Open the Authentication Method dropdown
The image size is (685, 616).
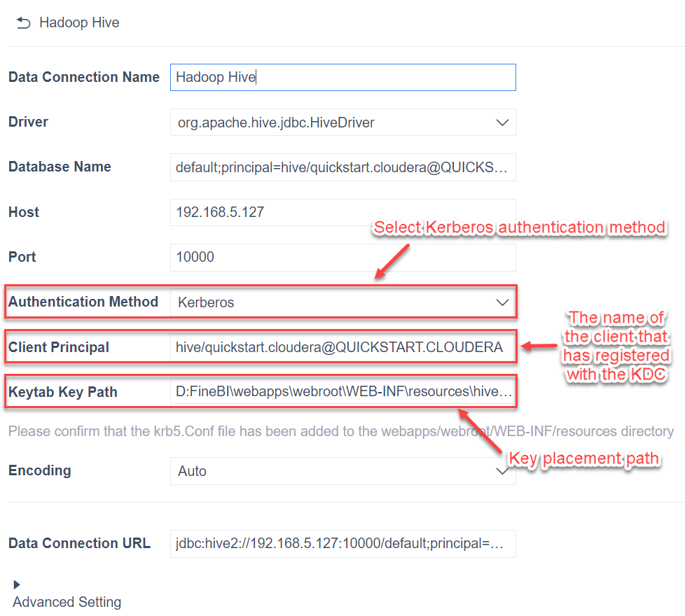click(343, 302)
